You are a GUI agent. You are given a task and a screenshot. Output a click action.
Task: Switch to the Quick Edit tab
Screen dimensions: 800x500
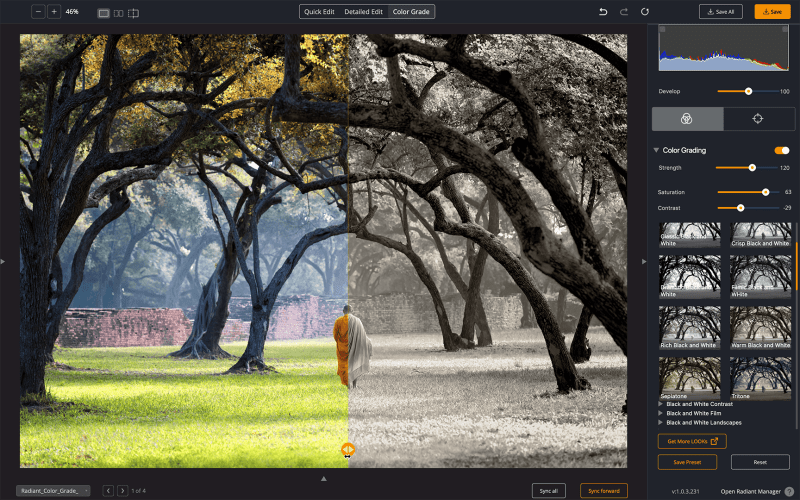coord(319,12)
